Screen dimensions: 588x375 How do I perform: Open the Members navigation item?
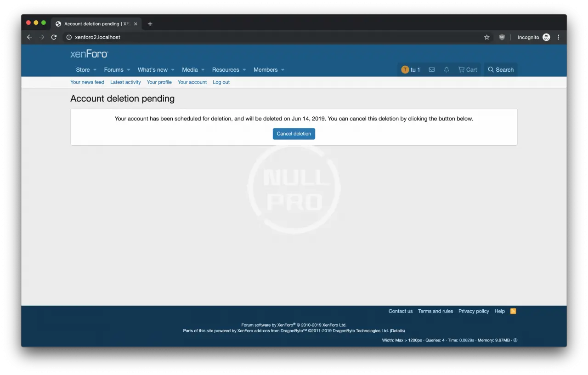(x=266, y=70)
